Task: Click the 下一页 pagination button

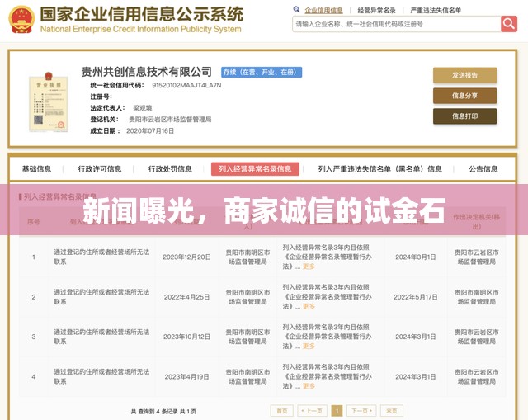Action: [361, 411]
